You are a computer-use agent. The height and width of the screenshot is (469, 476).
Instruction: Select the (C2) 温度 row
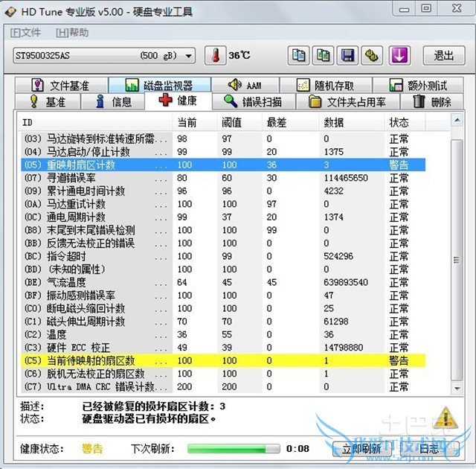223,335
